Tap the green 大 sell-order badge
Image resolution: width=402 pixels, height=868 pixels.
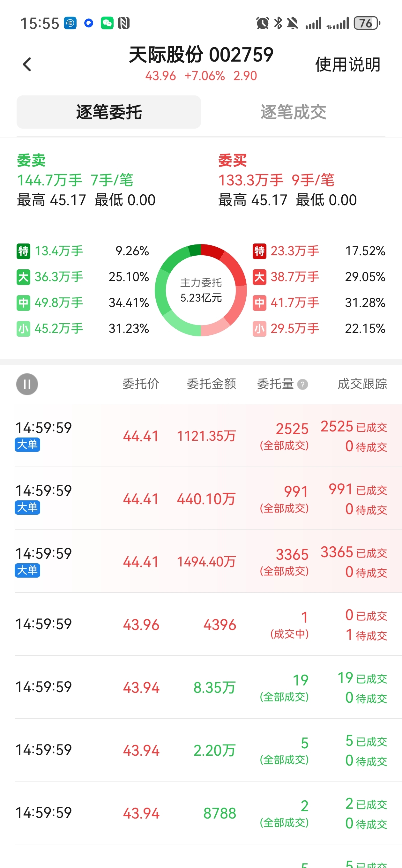pyautogui.click(x=23, y=277)
